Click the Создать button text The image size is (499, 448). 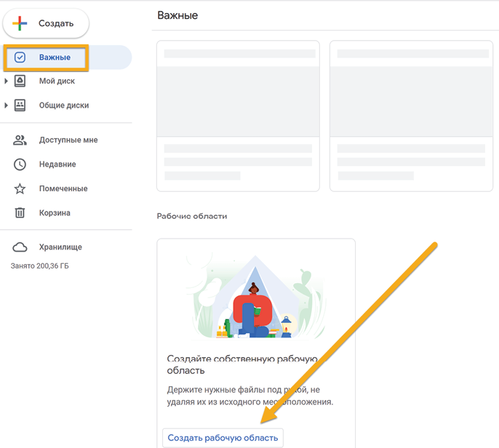[56, 23]
